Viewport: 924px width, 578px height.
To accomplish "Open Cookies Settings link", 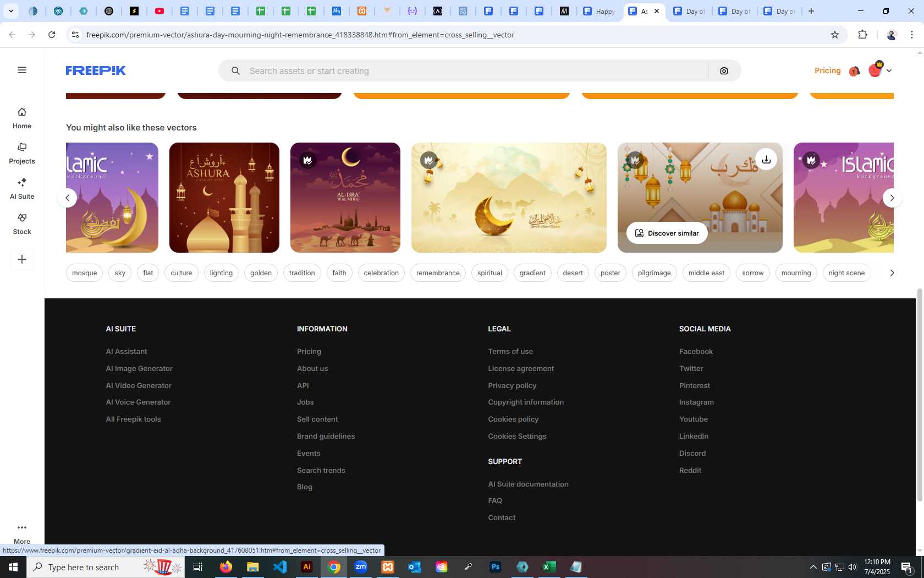I will pyautogui.click(x=517, y=436).
